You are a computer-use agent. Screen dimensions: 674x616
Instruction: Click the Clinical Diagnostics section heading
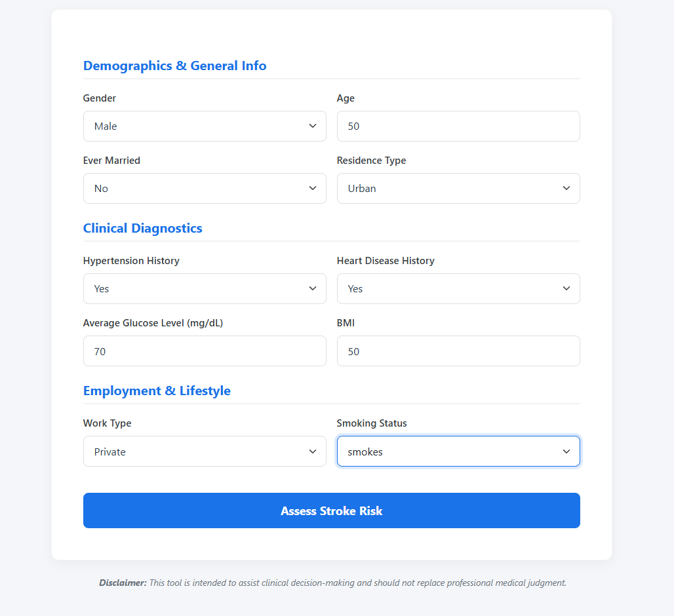point(143,228)
